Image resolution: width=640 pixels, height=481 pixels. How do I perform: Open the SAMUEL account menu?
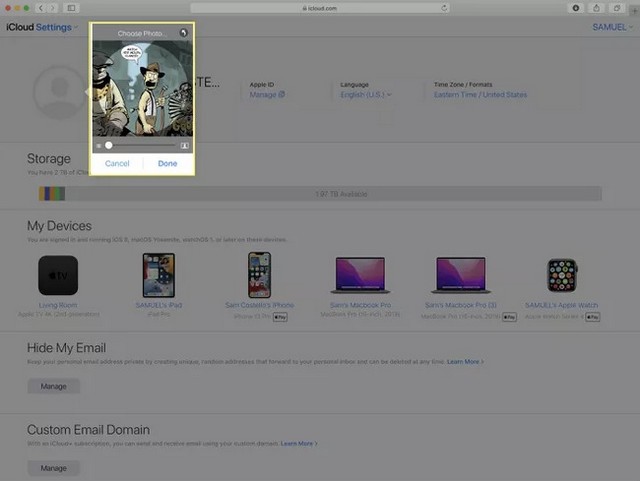tap(613, 27)
